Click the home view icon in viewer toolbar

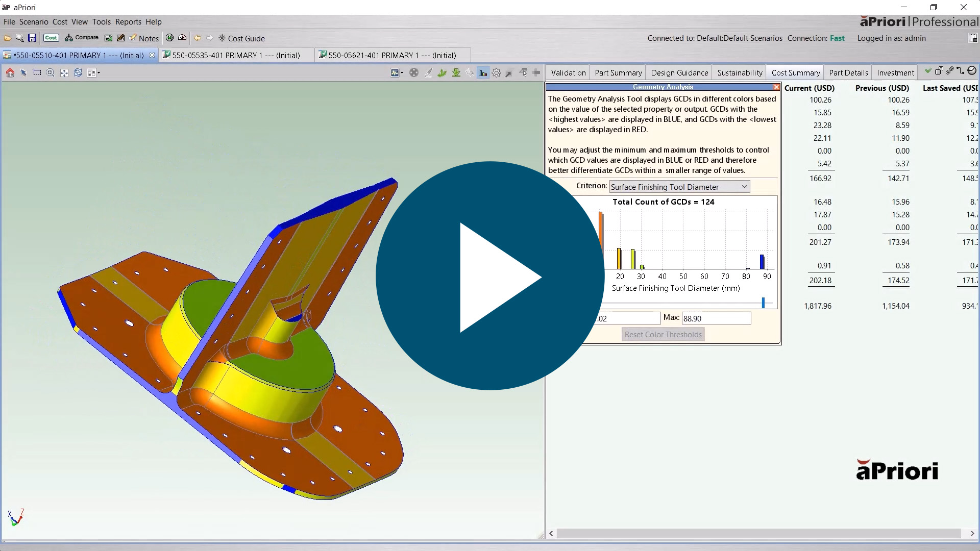[10, 73]
